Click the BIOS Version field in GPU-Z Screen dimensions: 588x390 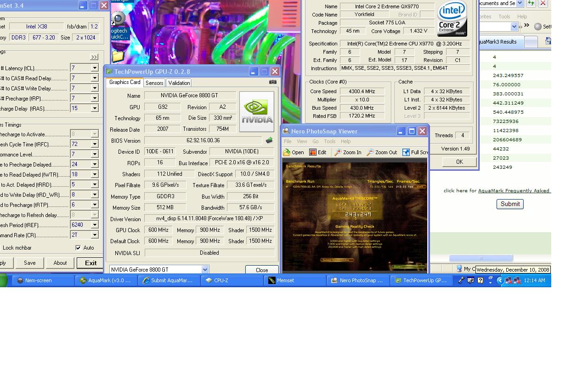click(203, 140)
